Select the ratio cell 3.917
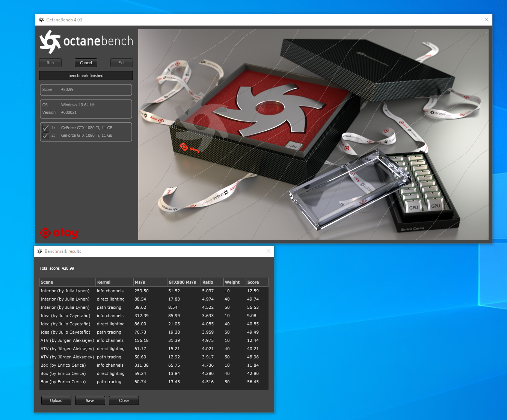The image size is (507, 420). click(x=208, y=357)
